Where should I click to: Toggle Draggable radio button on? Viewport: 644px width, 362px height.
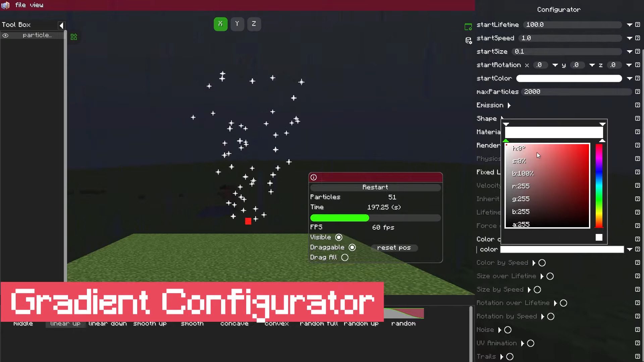(352, 247)
